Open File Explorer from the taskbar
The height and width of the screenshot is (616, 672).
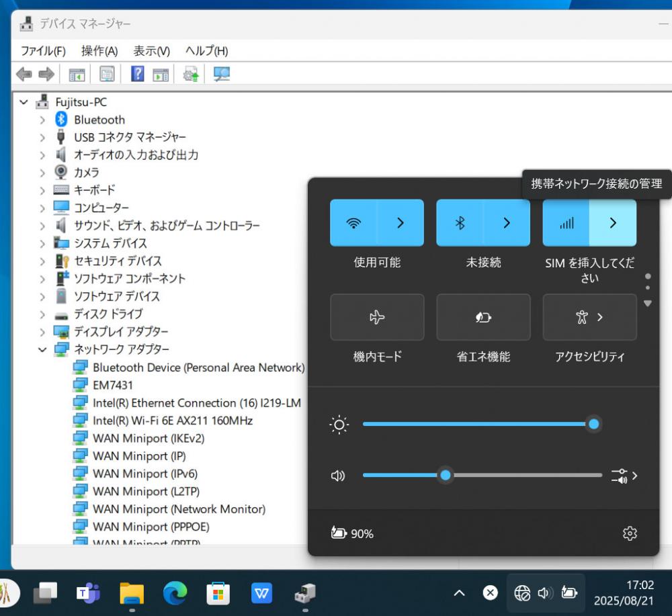tap(132, 593)
